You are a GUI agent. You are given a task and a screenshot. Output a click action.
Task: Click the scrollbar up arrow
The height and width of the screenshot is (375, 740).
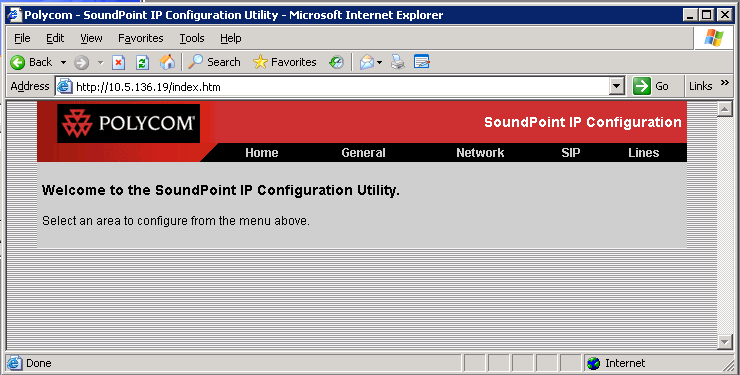coord(724,109)
